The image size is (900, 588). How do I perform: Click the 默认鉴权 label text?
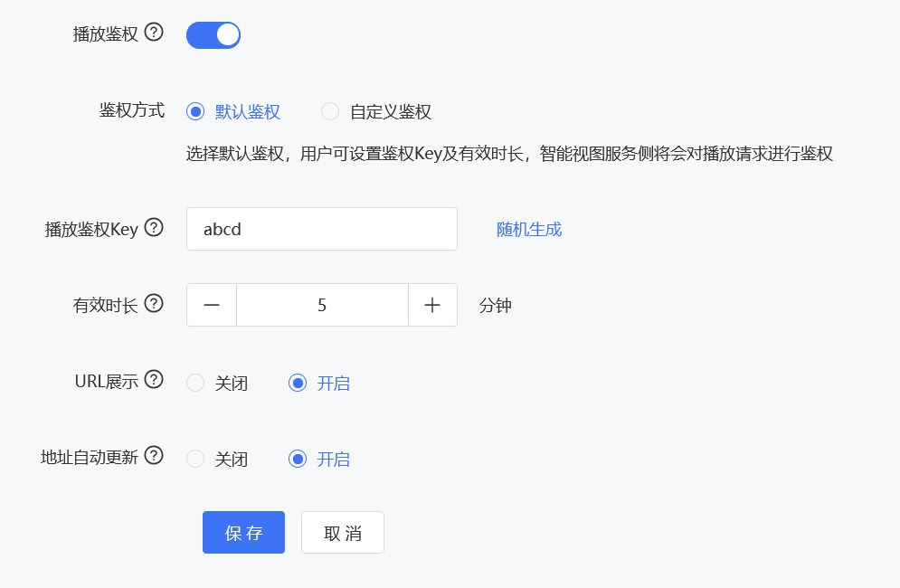tap(248, 112)
